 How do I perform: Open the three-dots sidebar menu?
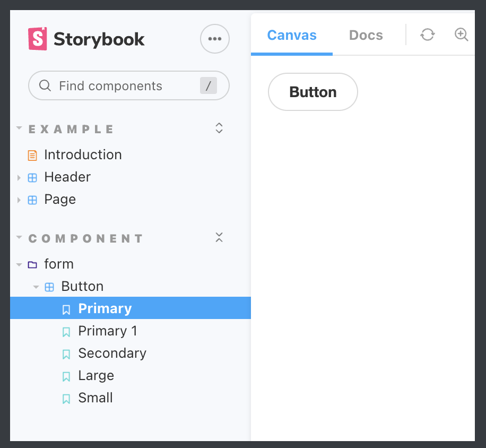215,39
